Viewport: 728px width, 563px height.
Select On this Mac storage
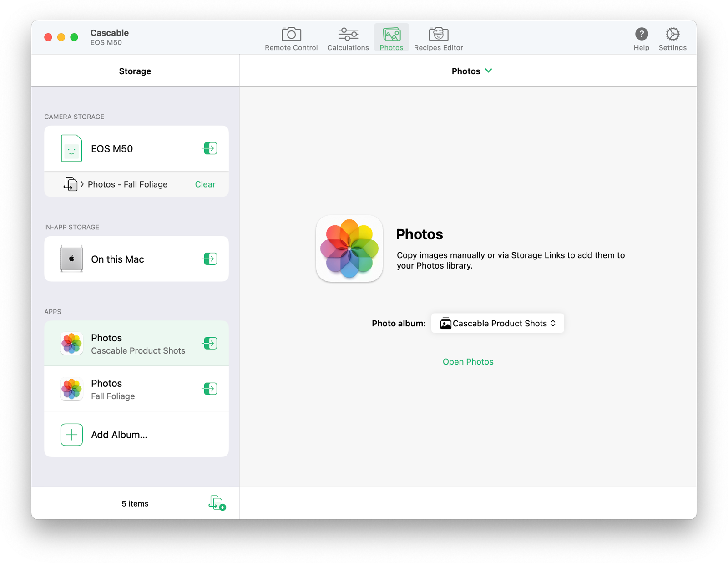coord(136,259)
